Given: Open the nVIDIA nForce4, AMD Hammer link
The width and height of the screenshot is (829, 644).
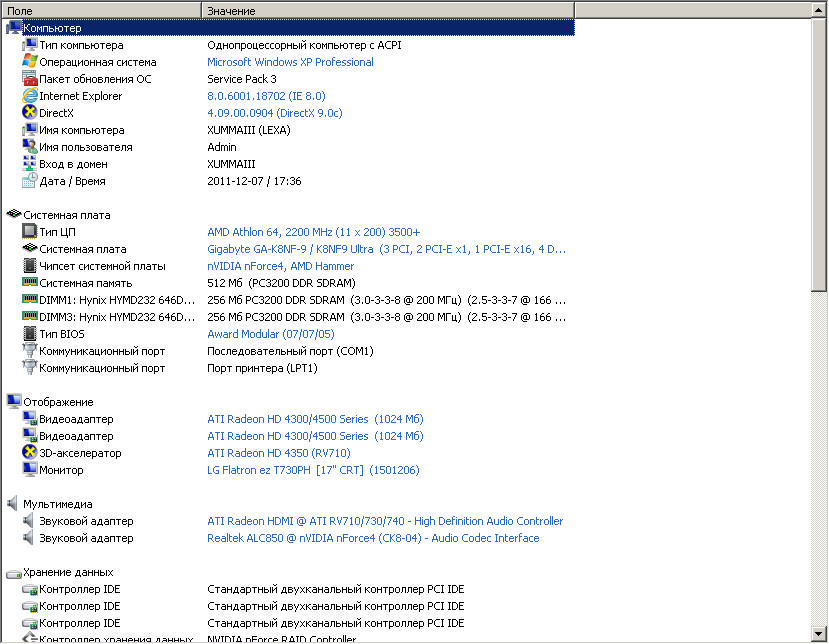Looking at the screenshot, I should [x=281, y=265].
